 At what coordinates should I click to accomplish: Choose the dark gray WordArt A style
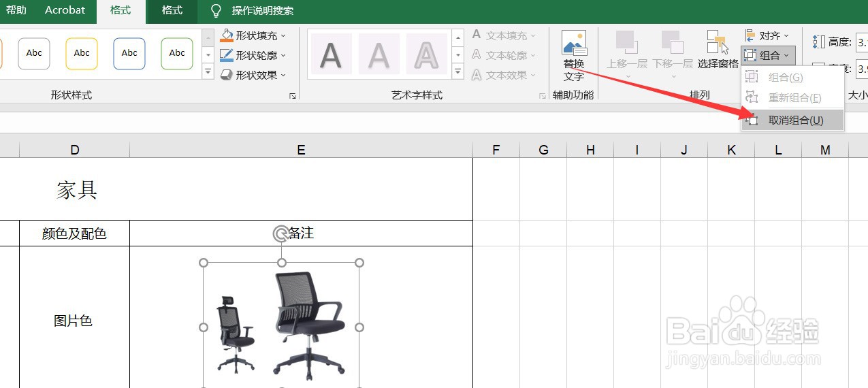point(332,54)
